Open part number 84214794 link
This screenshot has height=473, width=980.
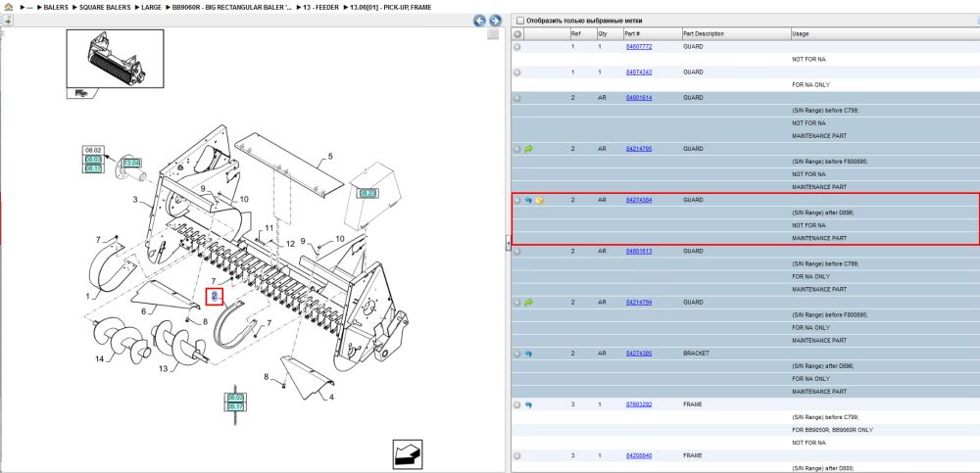639,303
